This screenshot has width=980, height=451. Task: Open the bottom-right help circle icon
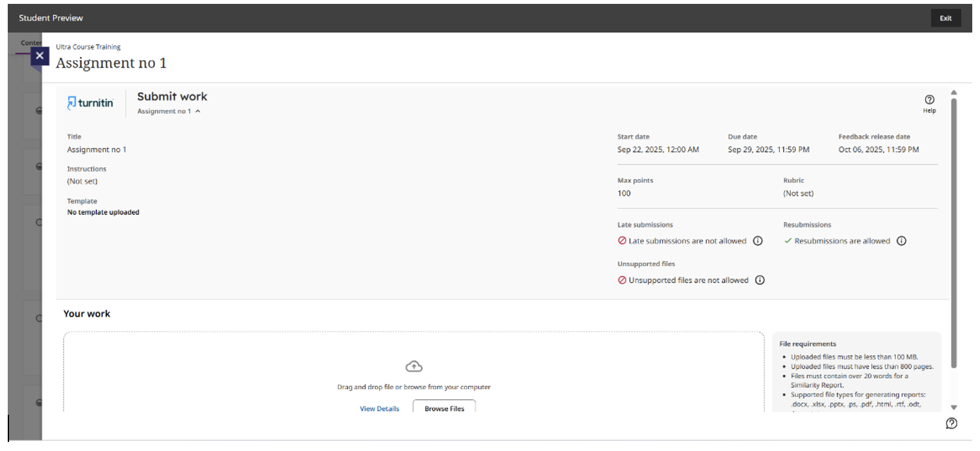tap(952, 423)
